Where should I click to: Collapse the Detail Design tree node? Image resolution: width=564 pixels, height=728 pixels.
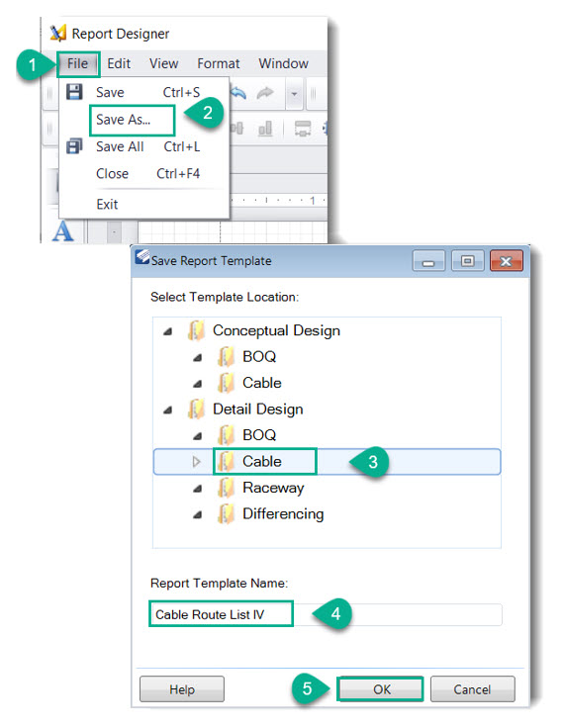click(167, 409)
